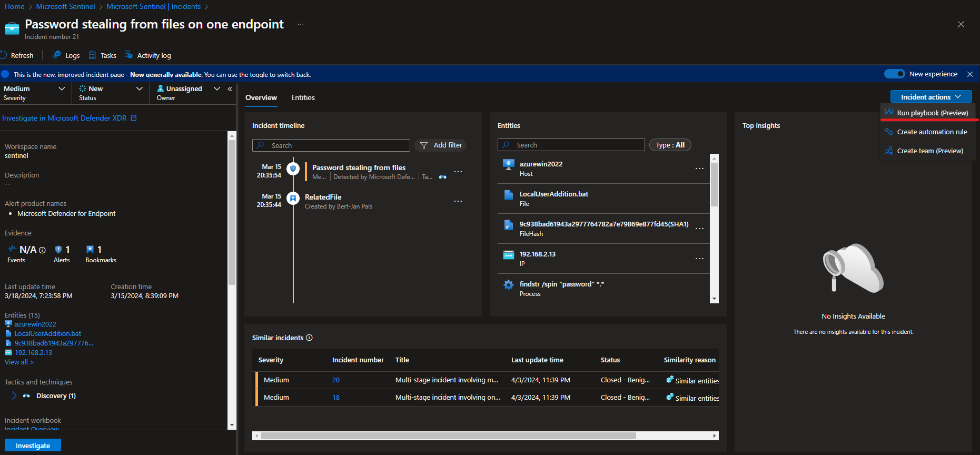Click the Investigate button

click(x=33, y=446)
